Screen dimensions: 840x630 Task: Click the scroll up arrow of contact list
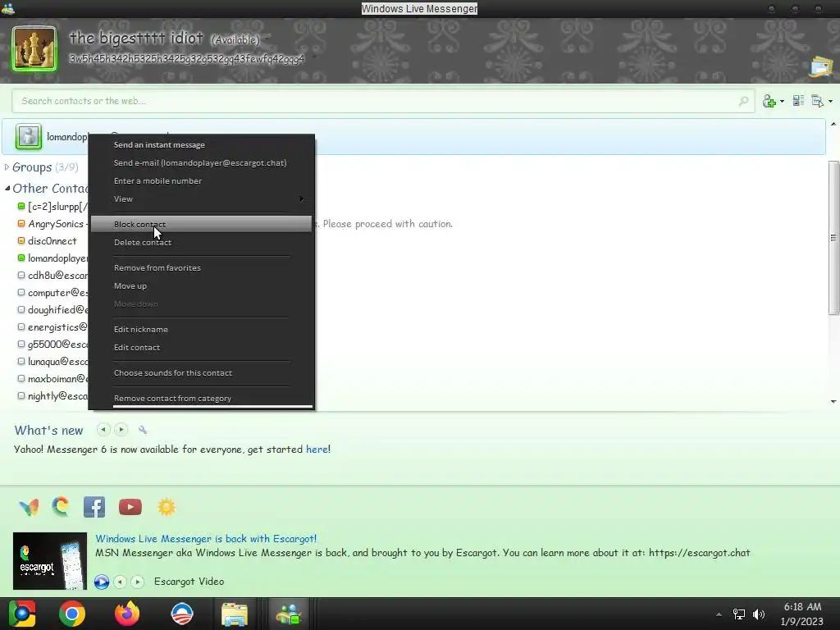(x=833, y=125)
